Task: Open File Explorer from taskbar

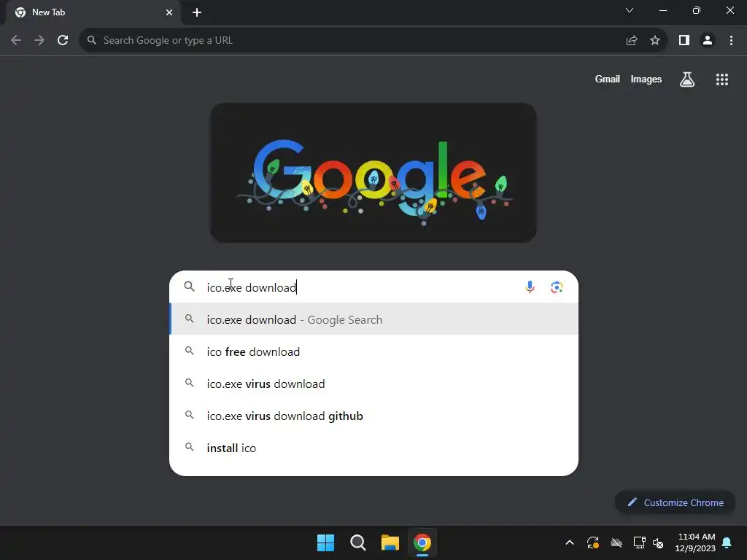Action: pyautogui.click(x=390, y=542)
